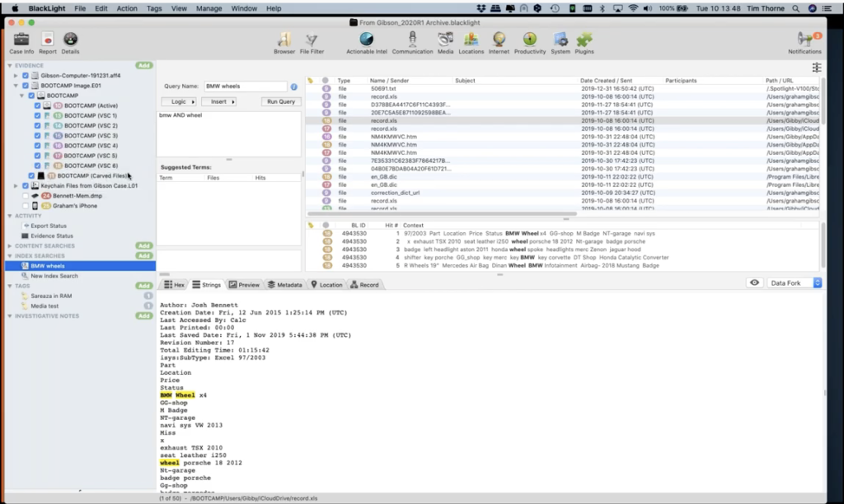This screenshot has height=504, width=844.
Task: Open the System view
Action: click(x=560, y=43)
